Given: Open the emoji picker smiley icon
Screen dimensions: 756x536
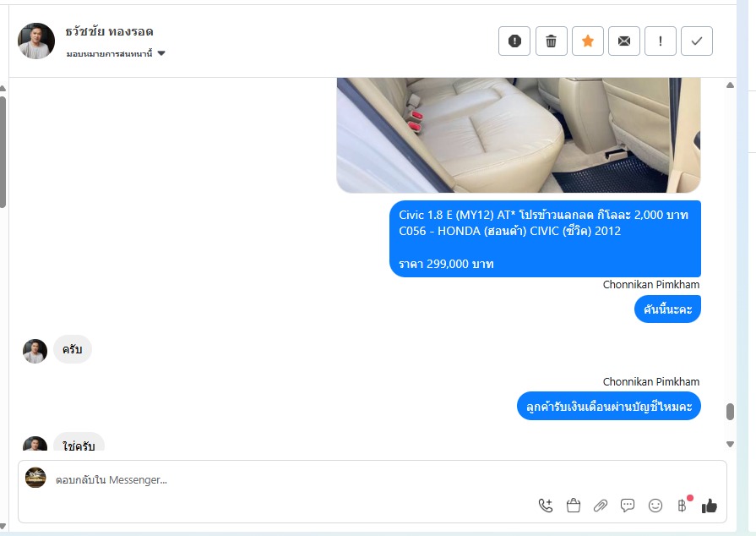Looking at the screenshot, I should pos(655,506).
